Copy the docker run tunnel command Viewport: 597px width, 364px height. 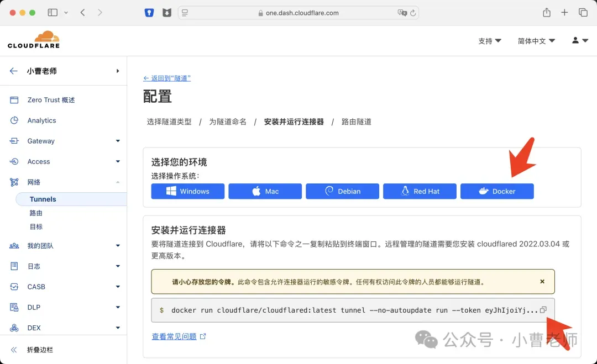(x=543, y=310)
